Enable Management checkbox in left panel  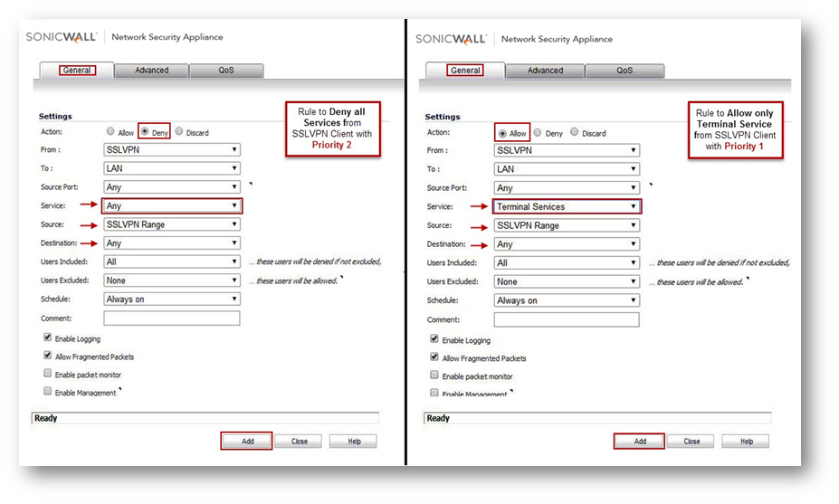point(48,392)
